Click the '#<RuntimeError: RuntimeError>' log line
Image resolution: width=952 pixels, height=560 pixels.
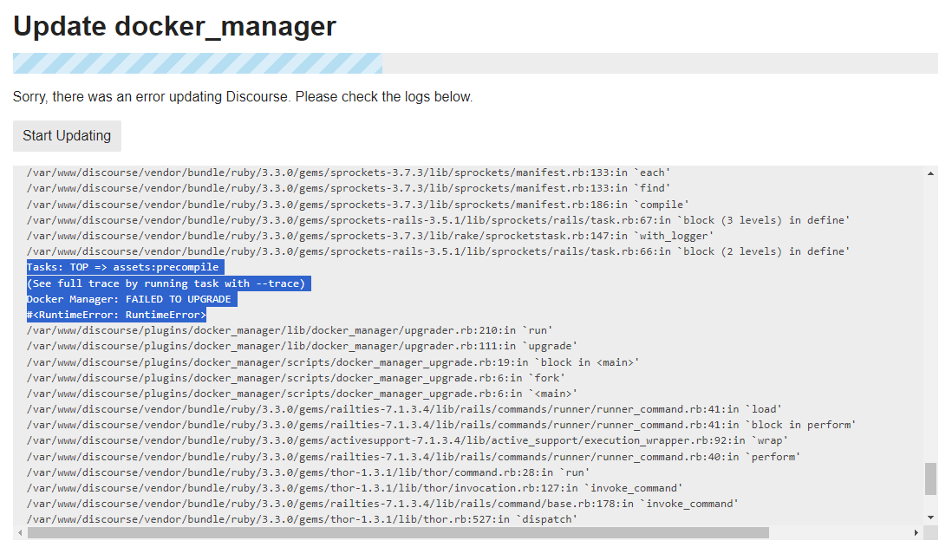coord(116,315)
